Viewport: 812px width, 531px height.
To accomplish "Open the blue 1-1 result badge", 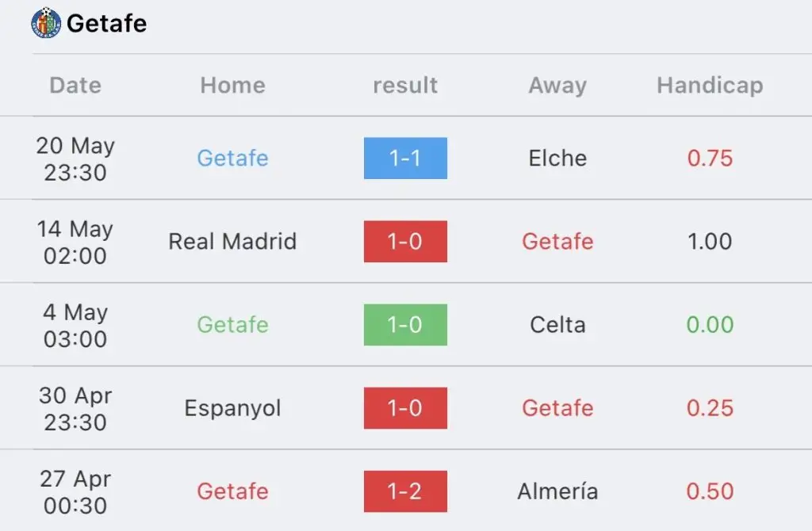I will click(405, 159).
